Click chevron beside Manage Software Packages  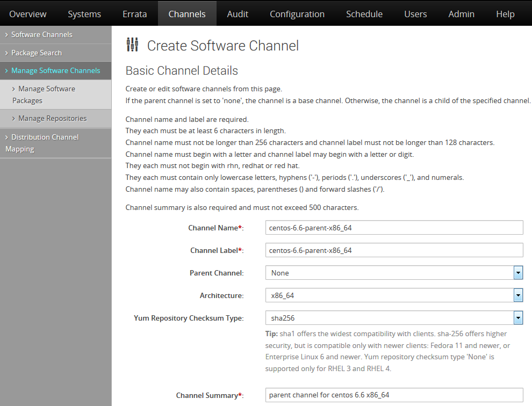coord(13,89)
